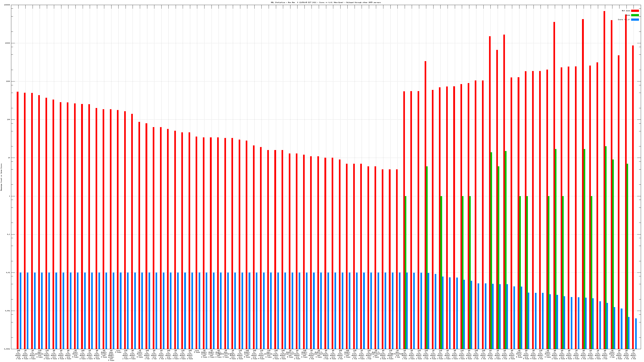Click the 'Message Count or Spam Score' axis label
This screenshot has height=362, width=644.
tap(1, 177)
